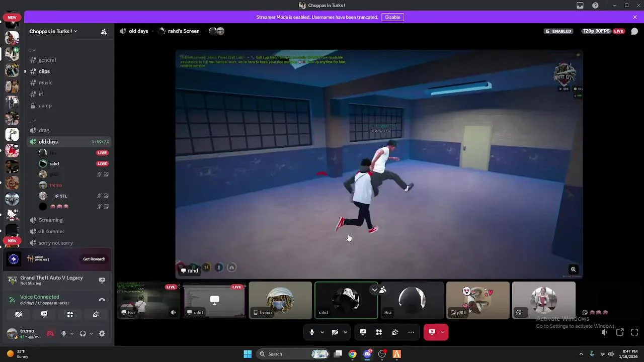Select Bra's live stream thumbnail
This screenshot has width=644, height=362.
click(x=148, y=300)
